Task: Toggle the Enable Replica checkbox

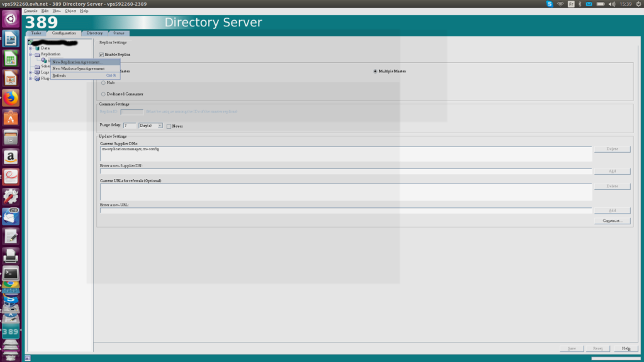Action: (x=101, y=55)
